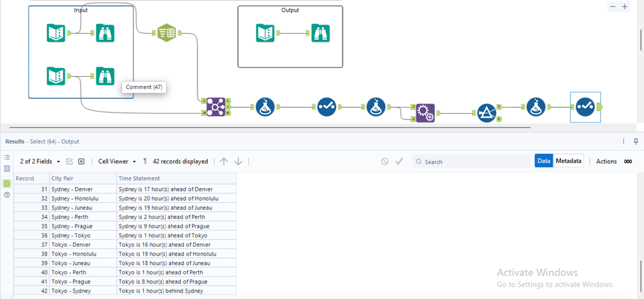Zoom in canvas with the plus button
This screenshot has width=644, height=299.
(x=624, y=6)
